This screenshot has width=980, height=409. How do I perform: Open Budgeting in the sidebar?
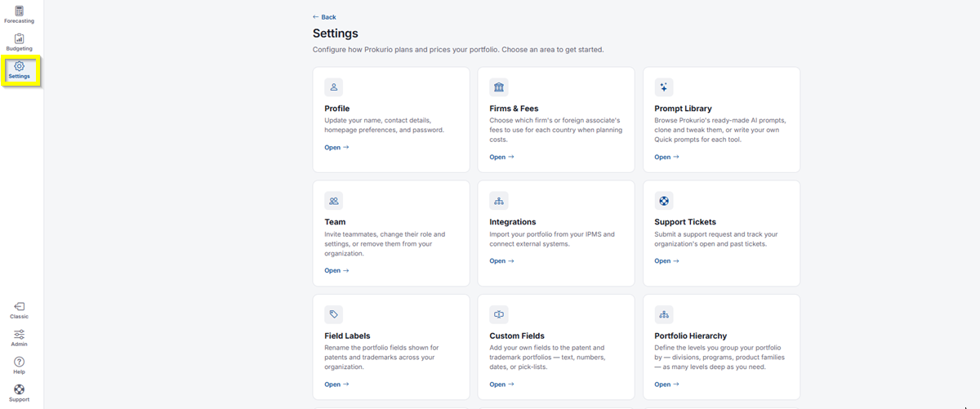coord(19,42)
